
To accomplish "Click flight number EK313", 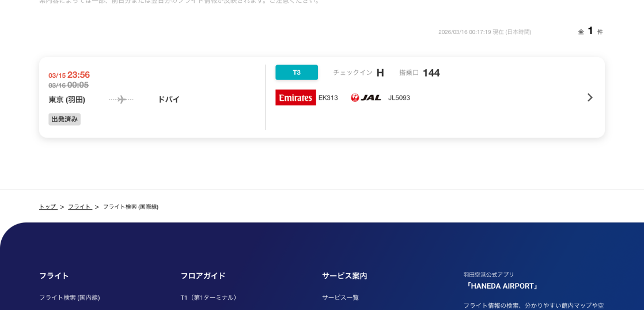I will pos(328,98).
